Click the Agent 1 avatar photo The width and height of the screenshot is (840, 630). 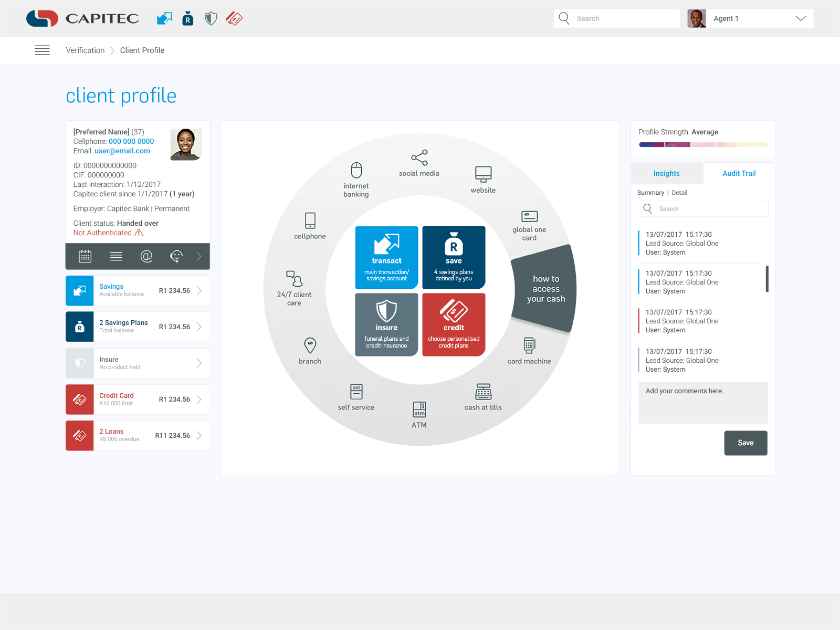click(697, 18)
